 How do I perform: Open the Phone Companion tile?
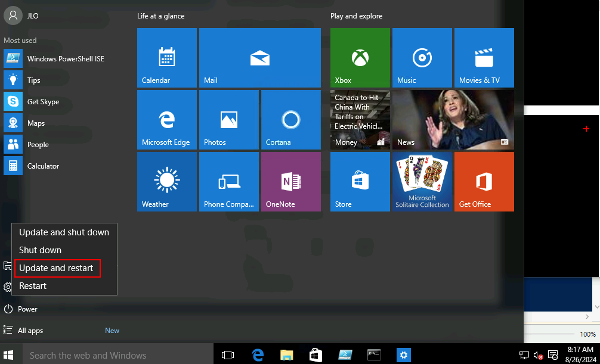[229, 182]
